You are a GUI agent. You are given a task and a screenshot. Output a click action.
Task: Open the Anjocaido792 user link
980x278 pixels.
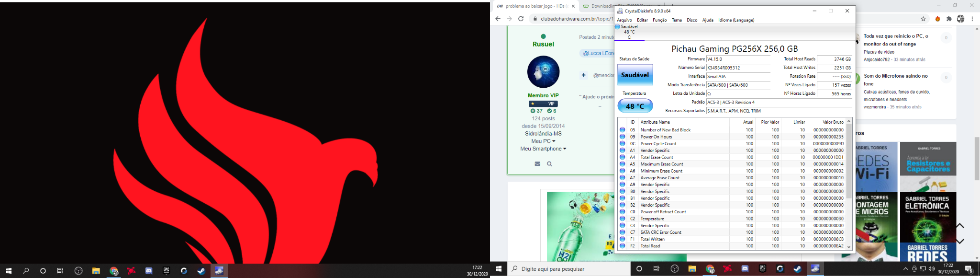[877, 59]
